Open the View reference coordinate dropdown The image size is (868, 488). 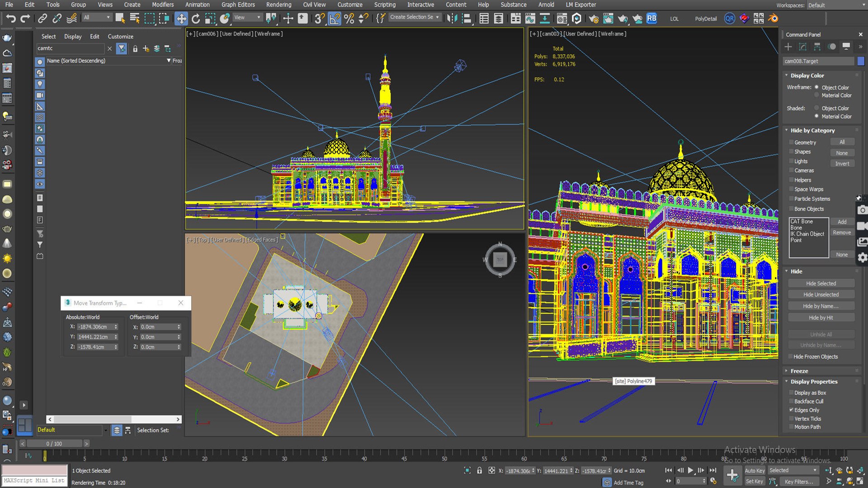[247, 17]
